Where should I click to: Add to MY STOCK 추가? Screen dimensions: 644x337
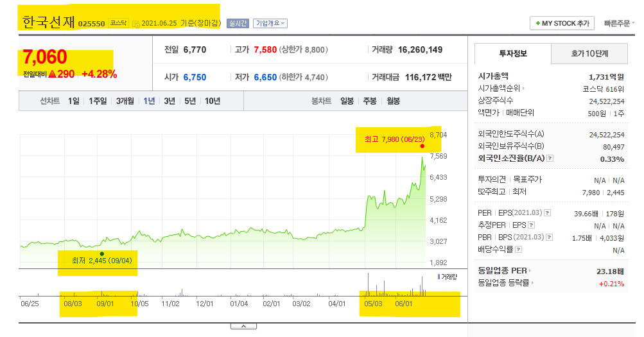coord(562,23)
